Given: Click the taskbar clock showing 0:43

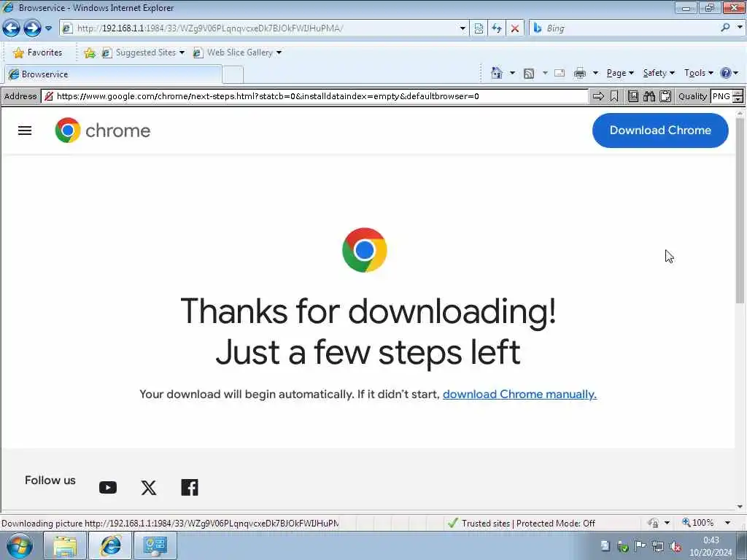Looking at the screenshot, I should coord(711,546).
